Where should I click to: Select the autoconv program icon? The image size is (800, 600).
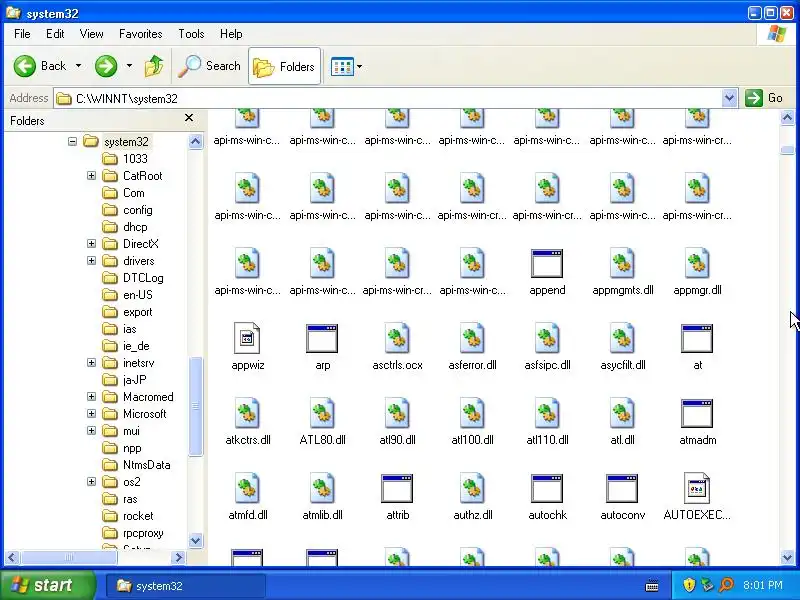click(x=622, y=488)
